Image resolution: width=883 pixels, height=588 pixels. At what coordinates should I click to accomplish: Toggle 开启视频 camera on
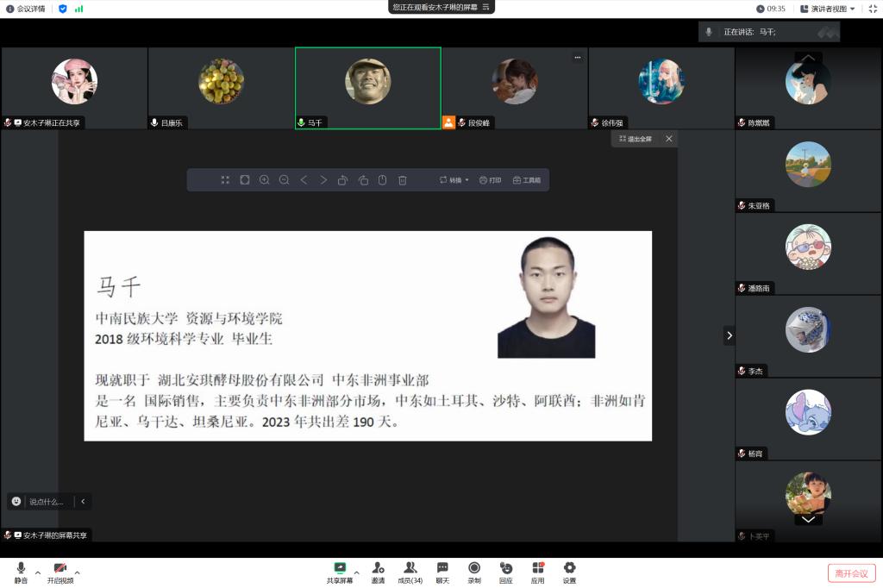point(60,572)
